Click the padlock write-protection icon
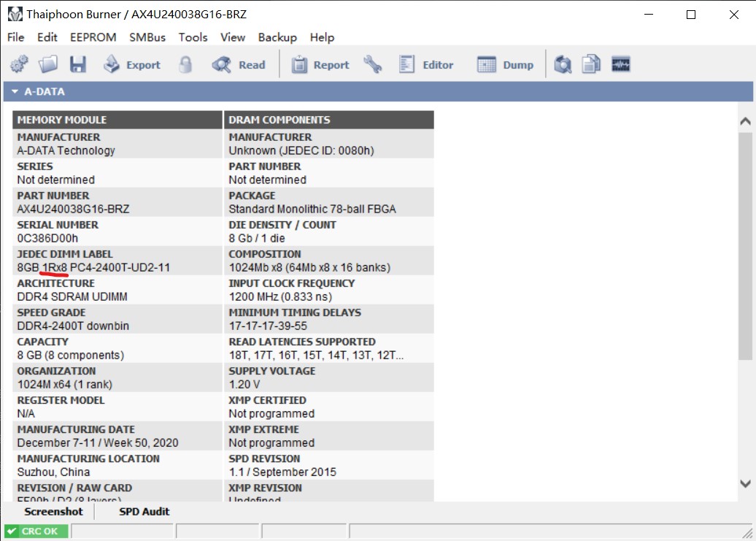The image size is (756, 541). pos(185,64)
